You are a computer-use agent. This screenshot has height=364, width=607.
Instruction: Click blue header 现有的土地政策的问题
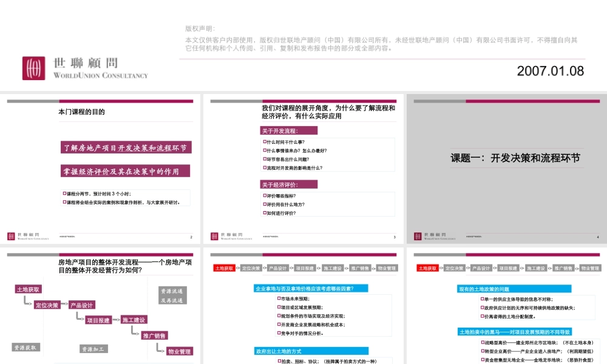515,289
